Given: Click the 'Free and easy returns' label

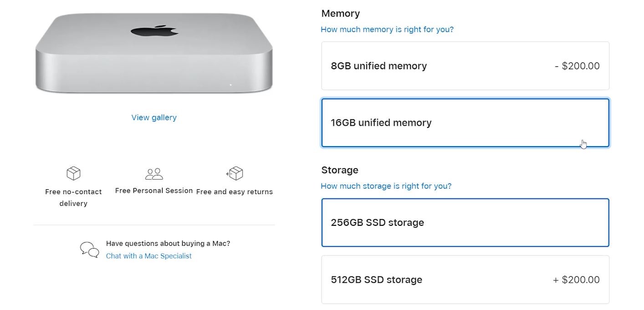Looking at the screenshot, I should pos(235,192).
